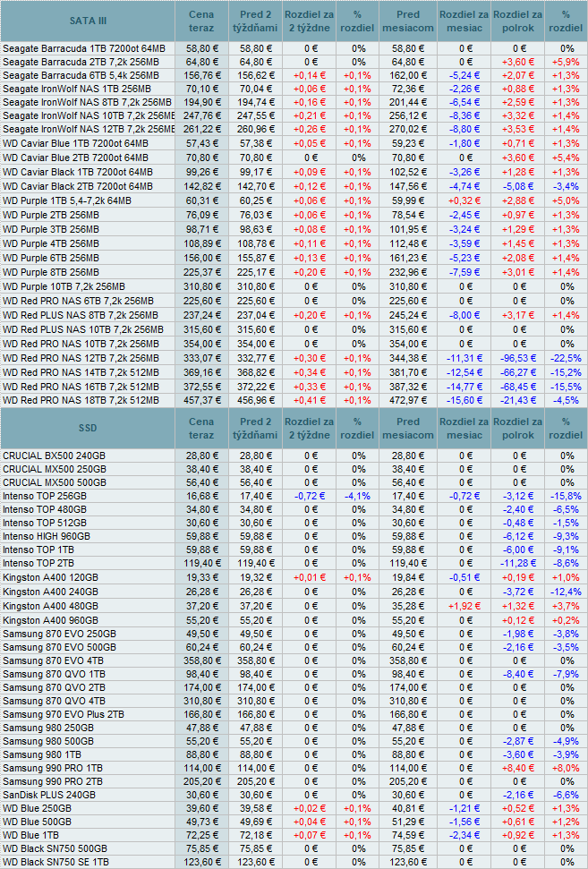
Task: Click the -15,60 € monthly difference value
Action: point(464,401)
